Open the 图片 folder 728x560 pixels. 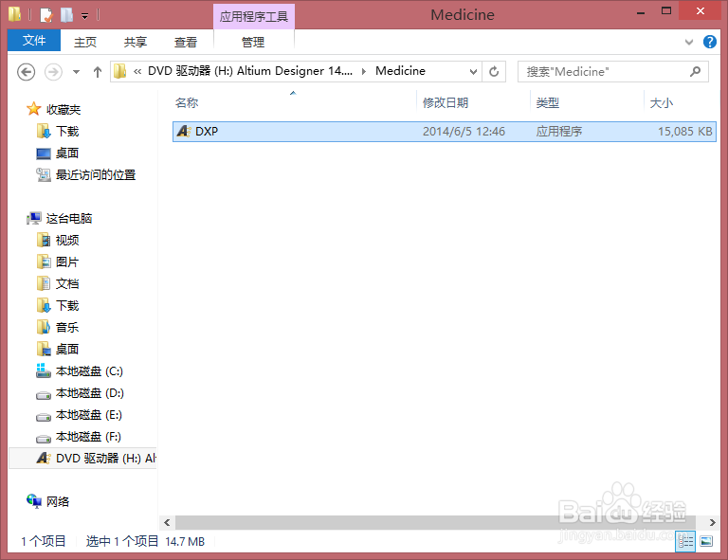(67, 262)
